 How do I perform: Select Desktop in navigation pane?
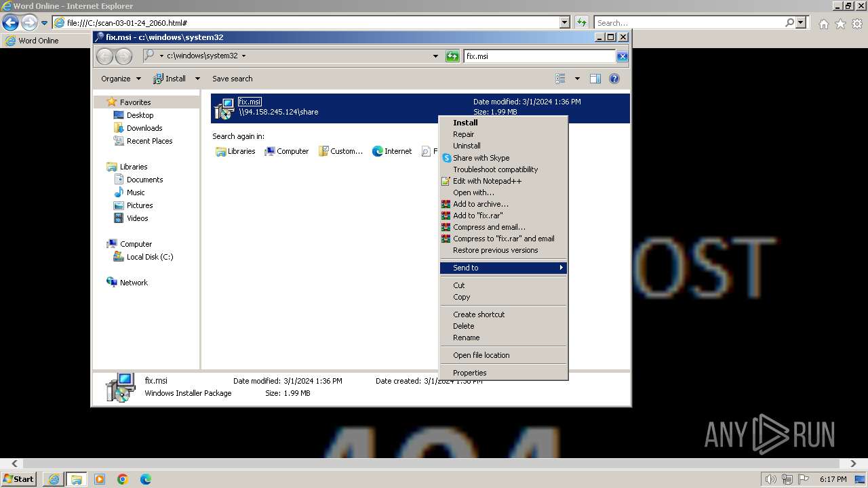tap(140, 115)
